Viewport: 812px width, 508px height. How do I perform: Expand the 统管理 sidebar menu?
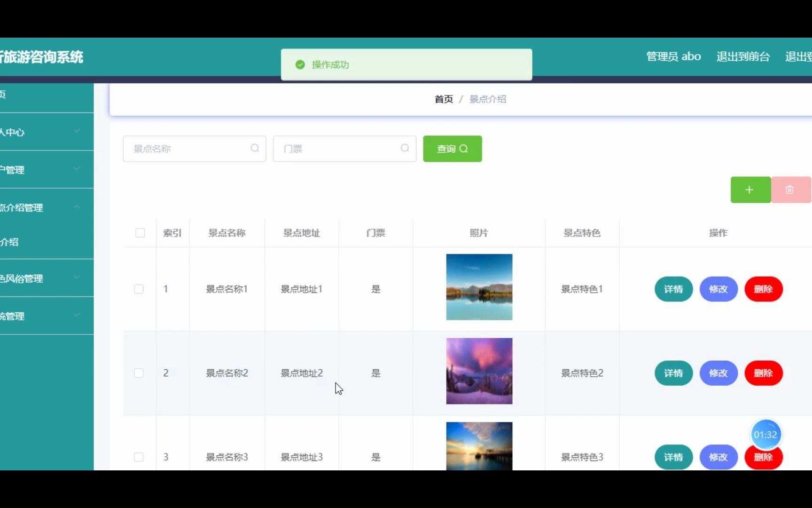[47, 316]
